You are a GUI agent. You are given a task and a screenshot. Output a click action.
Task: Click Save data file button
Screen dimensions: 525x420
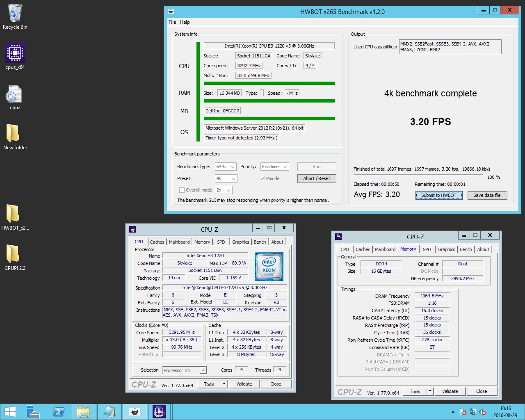[487, 195]
